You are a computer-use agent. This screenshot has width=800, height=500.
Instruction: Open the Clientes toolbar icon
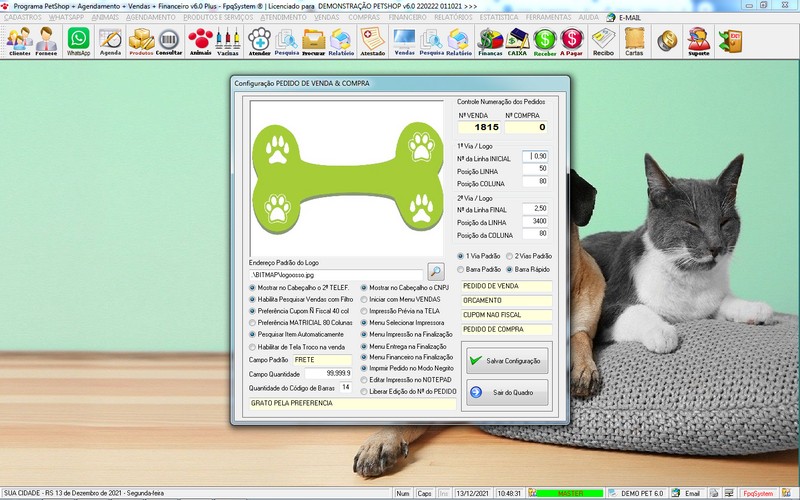pyautogui.click(x=20, y=41)
